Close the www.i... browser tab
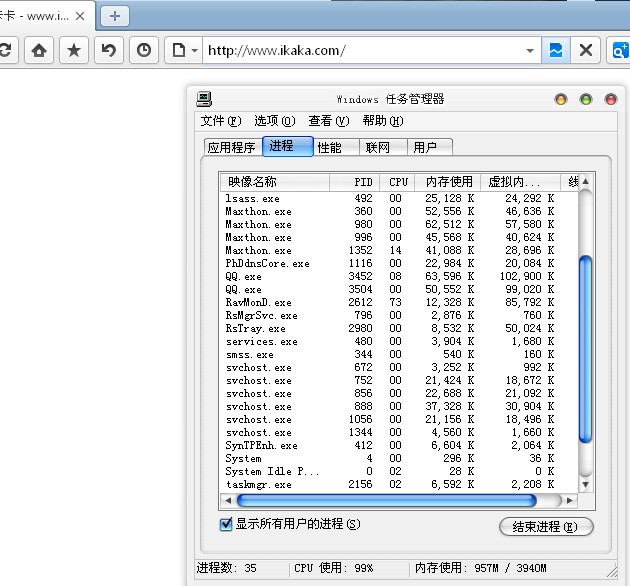Screen dimensions: 630x586 click(x=80, y=16)
